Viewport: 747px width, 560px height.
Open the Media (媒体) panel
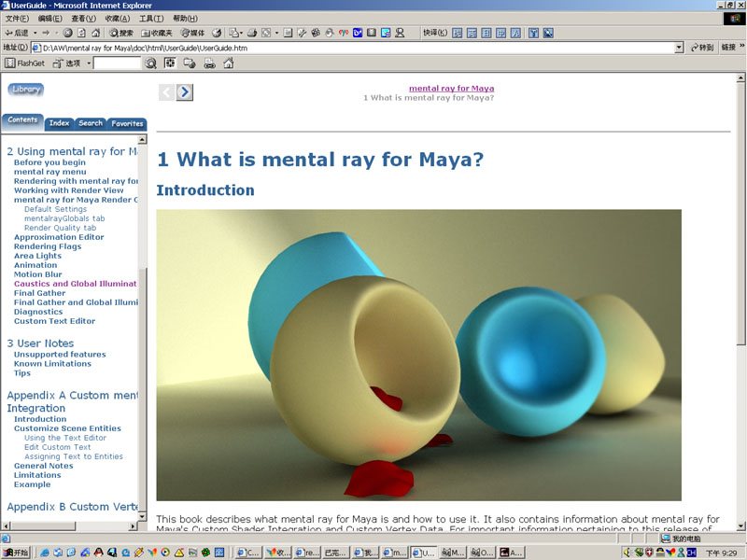pos(192,33)
